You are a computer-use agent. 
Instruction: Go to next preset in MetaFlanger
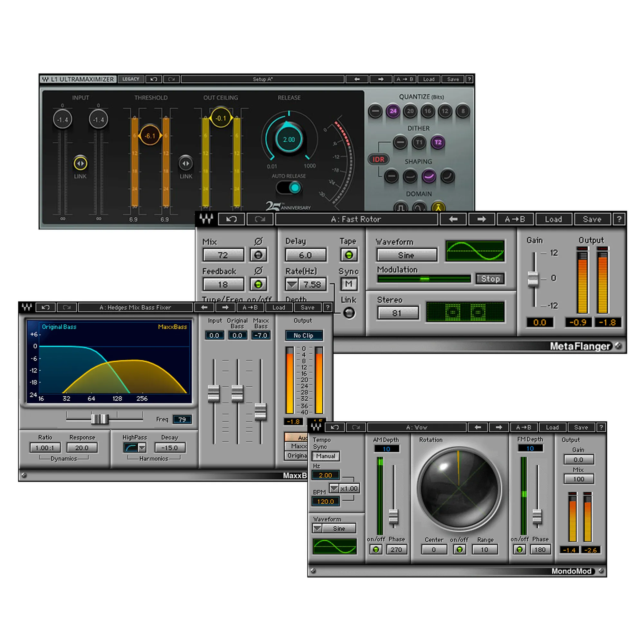point(481,219)
